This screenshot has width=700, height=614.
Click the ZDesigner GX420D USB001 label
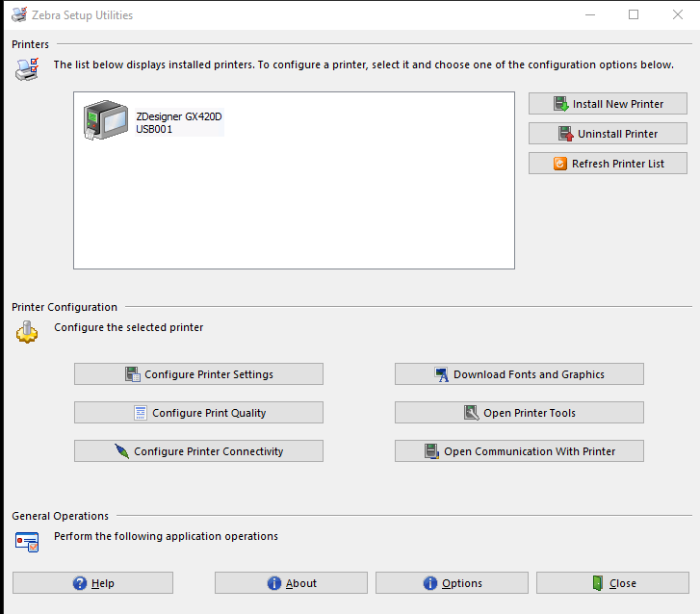point(179,122)
